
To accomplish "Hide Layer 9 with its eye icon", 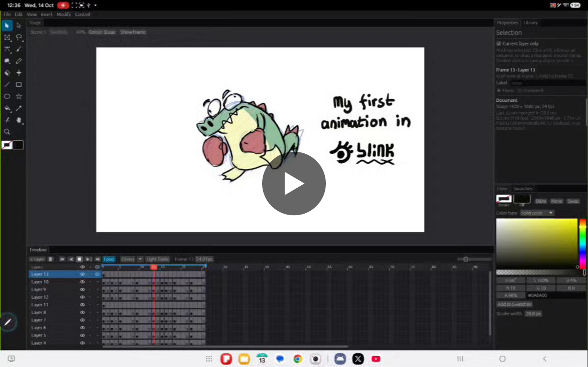I will coord(82,290).
